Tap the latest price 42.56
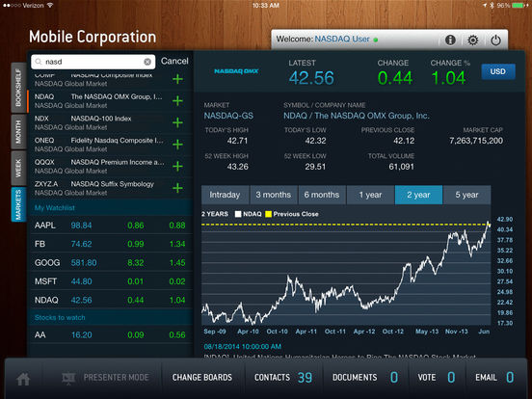Viewport: 532px width, 399px height. [311, 78]
